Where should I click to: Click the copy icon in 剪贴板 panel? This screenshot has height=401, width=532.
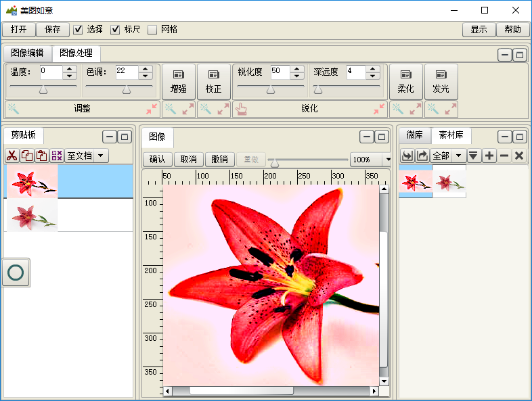click(x=27, y=156)
